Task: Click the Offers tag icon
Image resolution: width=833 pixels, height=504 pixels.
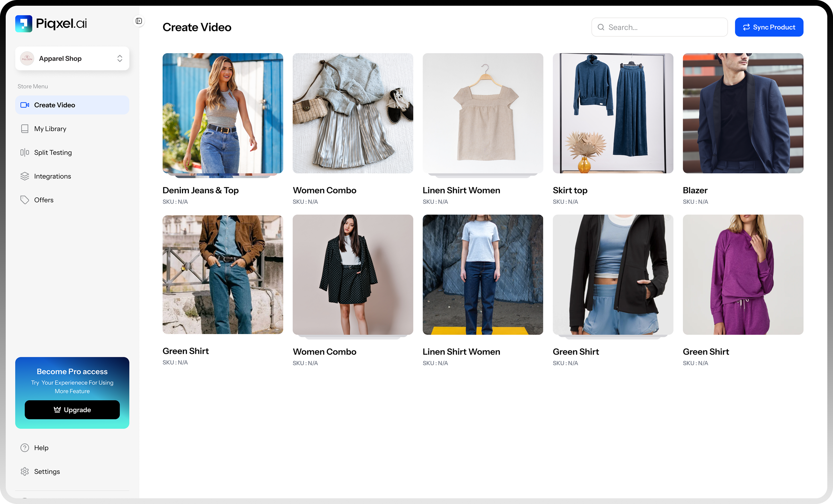Action: [25, 200]
